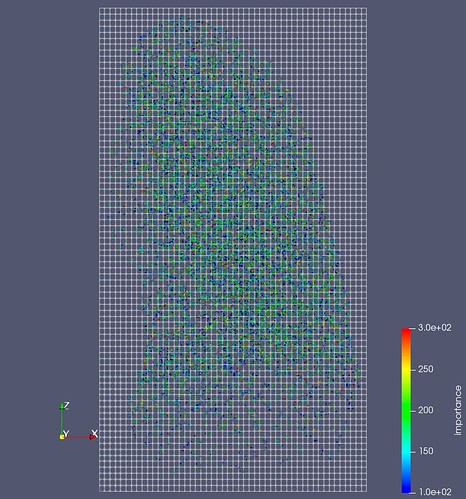Click the bottom-left corner cell of the grid
The image size is (466, 499).
point(102,489)
